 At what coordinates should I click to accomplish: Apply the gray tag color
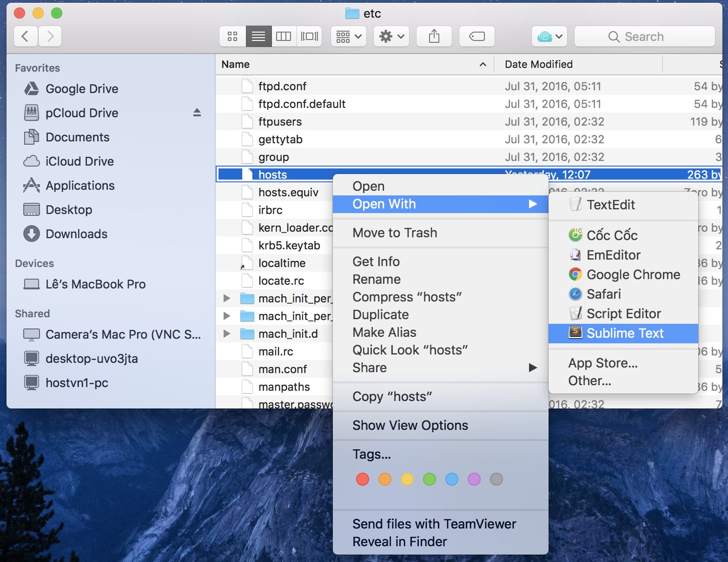point(496,479)
